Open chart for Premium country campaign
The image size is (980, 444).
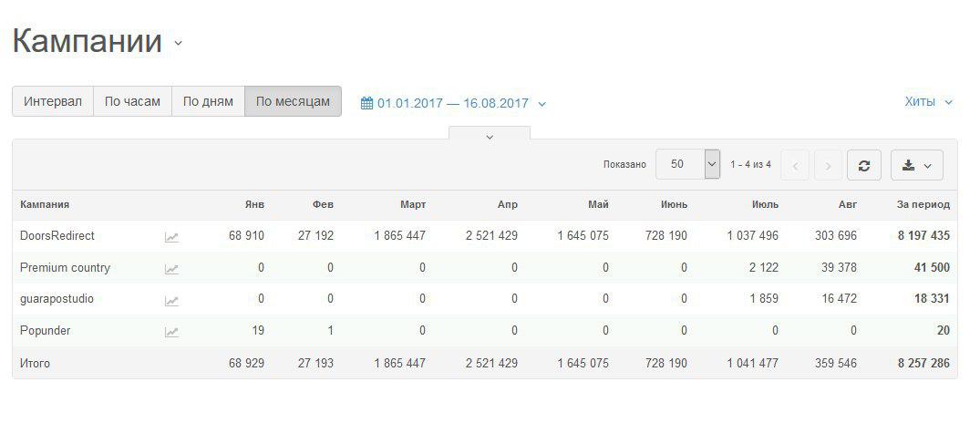pyautogui.click(x=171, y=269)
